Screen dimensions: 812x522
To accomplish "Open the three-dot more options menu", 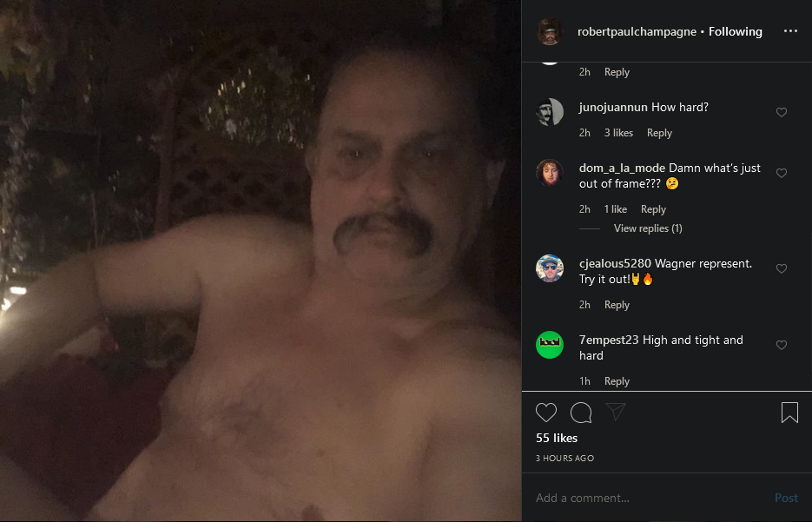I will click(790, 31).
